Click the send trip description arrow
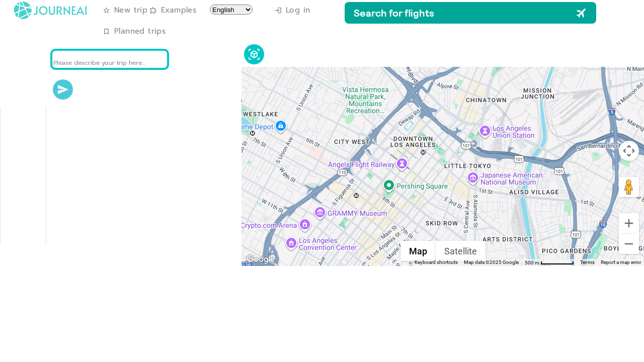This screenshot has height=362, width=644. 62,89
